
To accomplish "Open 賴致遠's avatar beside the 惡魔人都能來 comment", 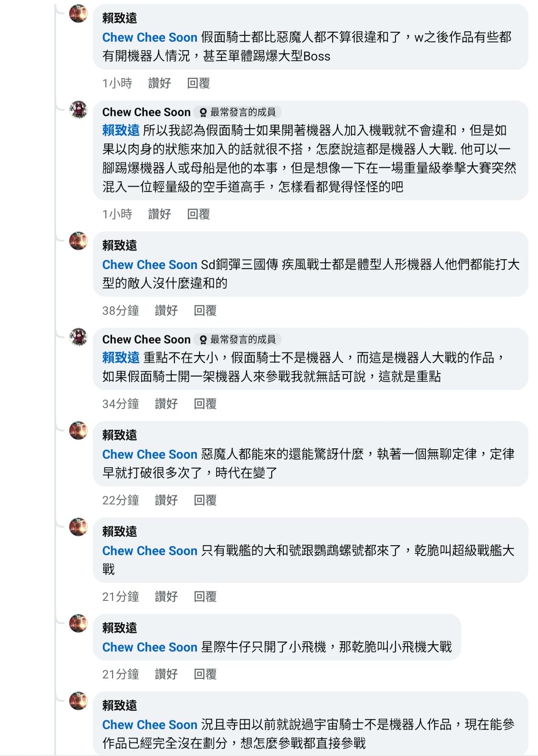I will (x=78, y=431).
